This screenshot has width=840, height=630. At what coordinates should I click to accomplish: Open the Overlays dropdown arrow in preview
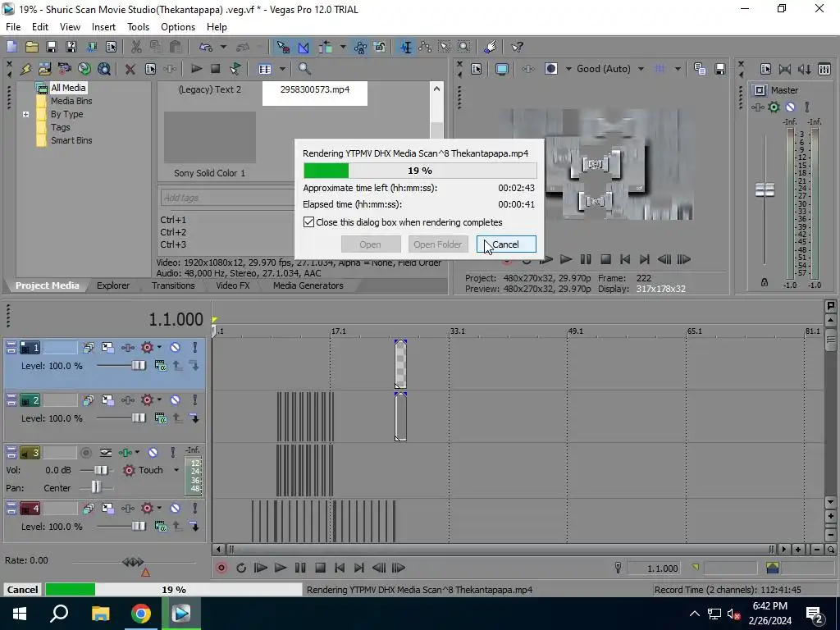(678, 69)
